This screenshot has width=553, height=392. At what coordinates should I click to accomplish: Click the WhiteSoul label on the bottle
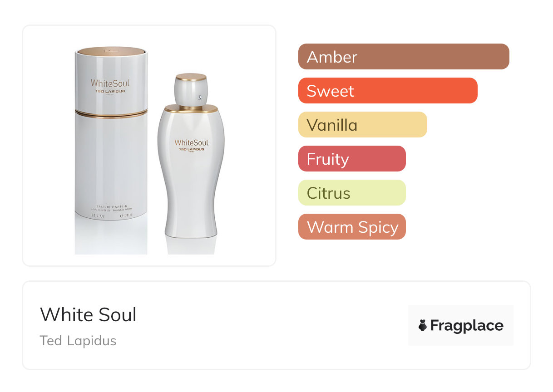[191, 142]
